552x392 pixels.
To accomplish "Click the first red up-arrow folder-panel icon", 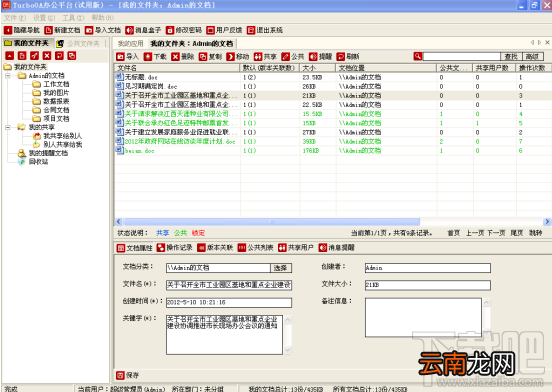I will (10, 56).
